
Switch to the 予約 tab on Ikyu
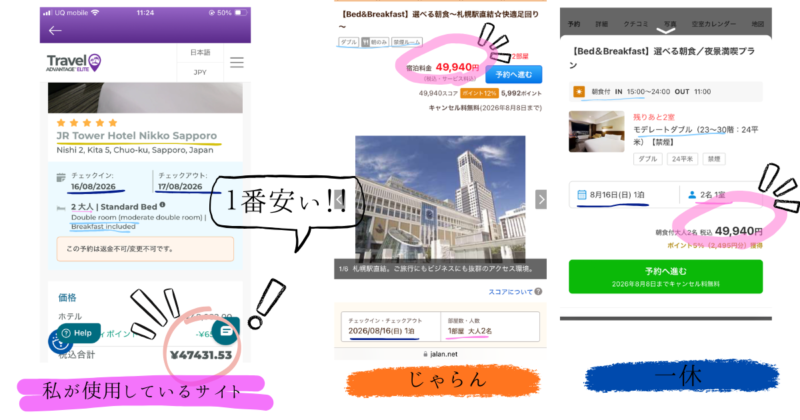[574, 24]
